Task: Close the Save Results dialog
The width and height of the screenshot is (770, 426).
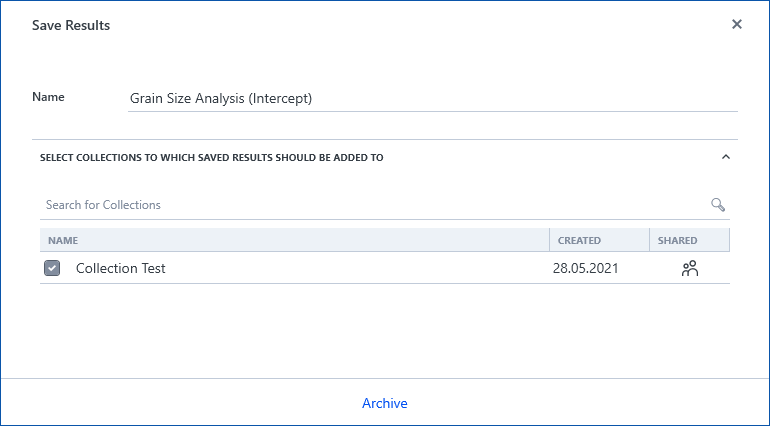Action: pos(737,25)
